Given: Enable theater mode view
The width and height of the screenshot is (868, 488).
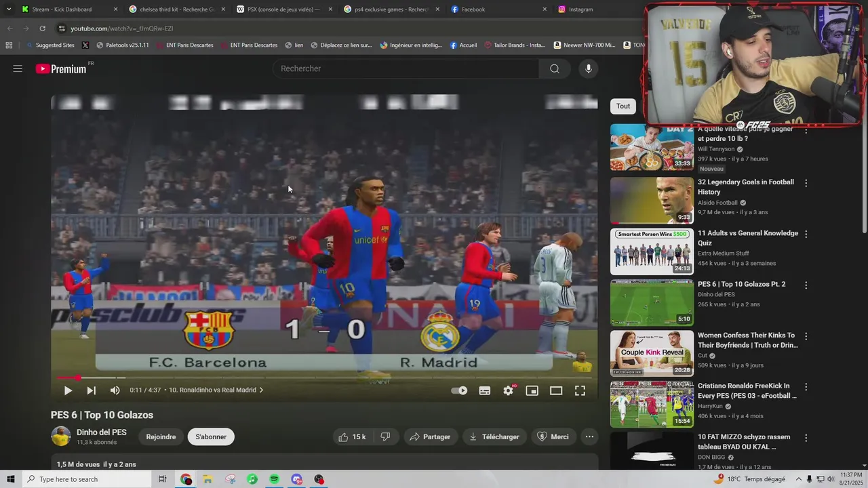Looking at the screenshot, I should point(556,390).
